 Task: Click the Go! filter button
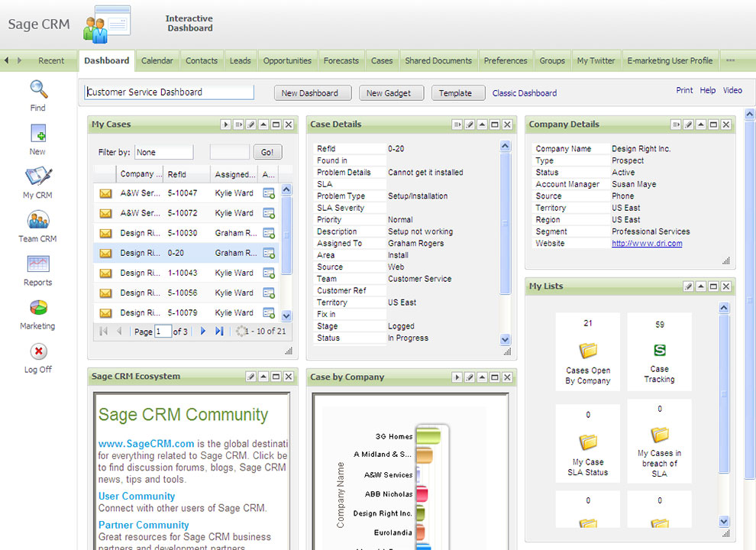click(x=267, y=153)
